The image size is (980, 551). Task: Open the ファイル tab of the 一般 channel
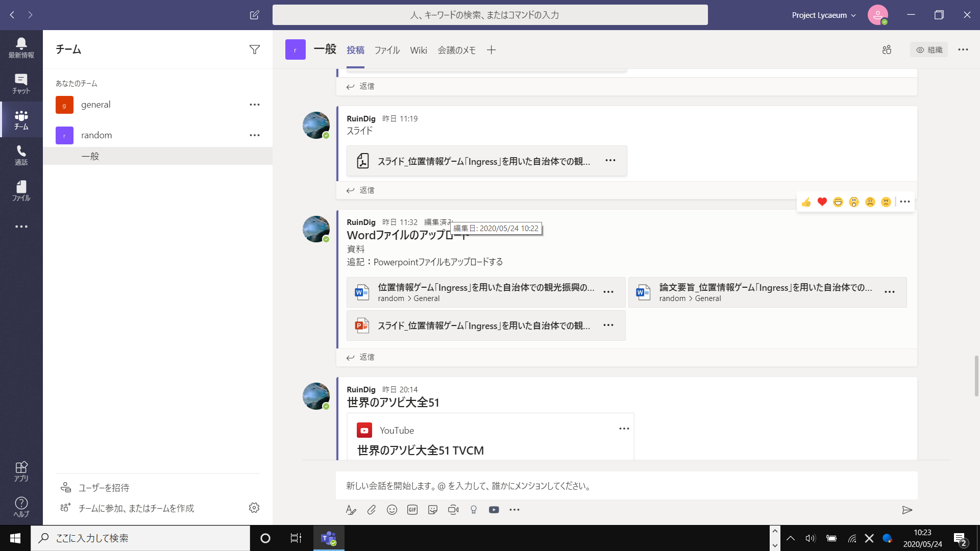(386, 49)
